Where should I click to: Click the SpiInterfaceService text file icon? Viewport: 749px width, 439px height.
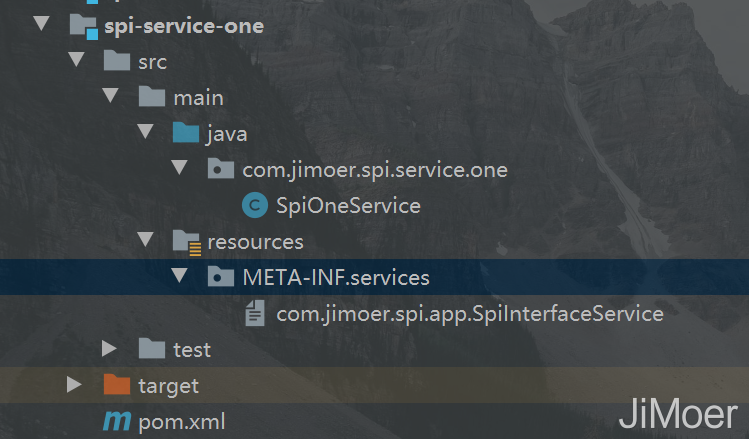(x=255, y=314)
